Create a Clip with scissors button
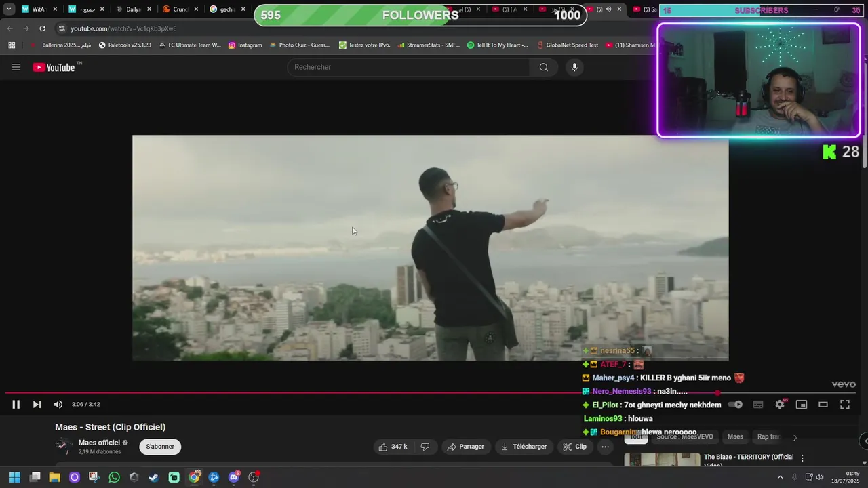The image size is (868, 488). click(574, 447)
